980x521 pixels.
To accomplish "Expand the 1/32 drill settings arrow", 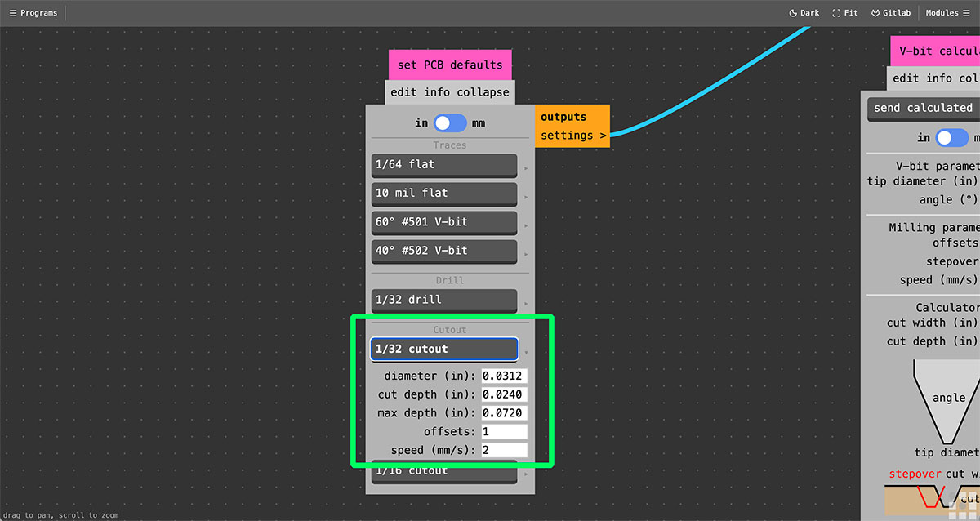I will point(526,303).
